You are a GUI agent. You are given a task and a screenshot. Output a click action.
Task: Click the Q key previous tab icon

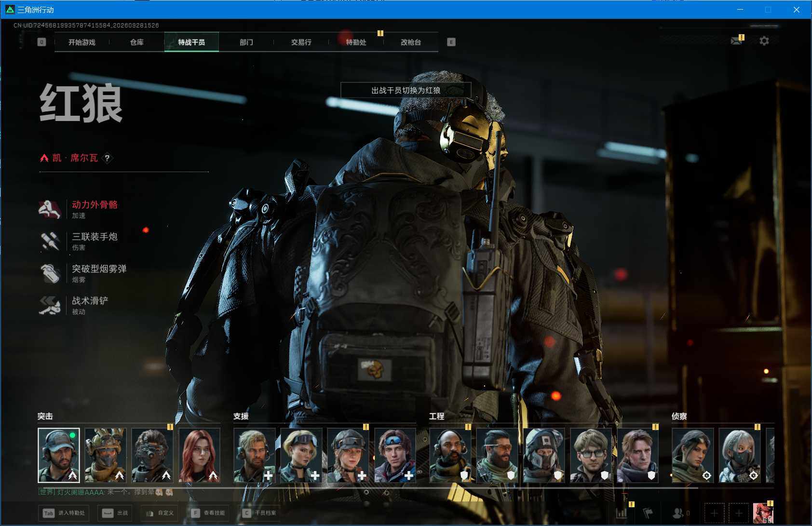(41, 42)
